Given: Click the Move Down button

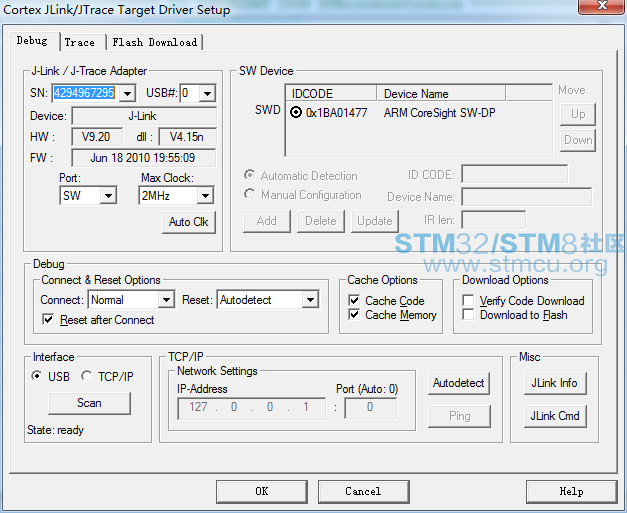Looking at the screenshot, I should (578, 140).
